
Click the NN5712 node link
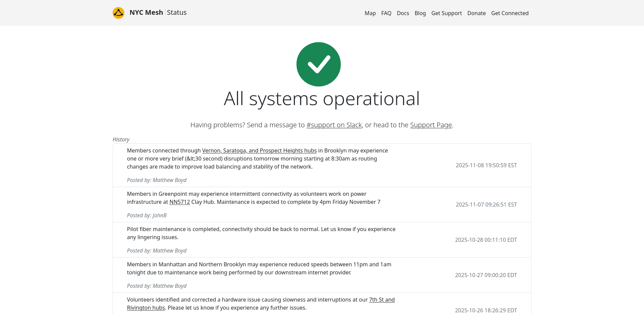tap(179, 202)
